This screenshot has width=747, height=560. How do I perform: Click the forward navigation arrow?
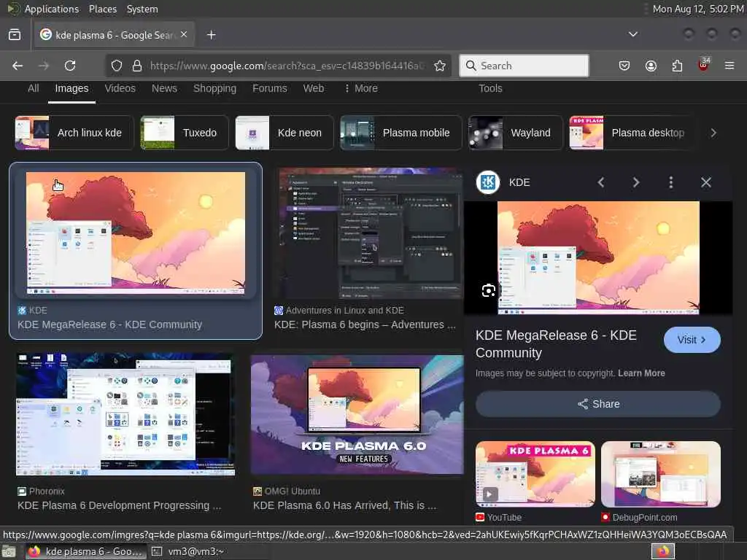(44, 66)
